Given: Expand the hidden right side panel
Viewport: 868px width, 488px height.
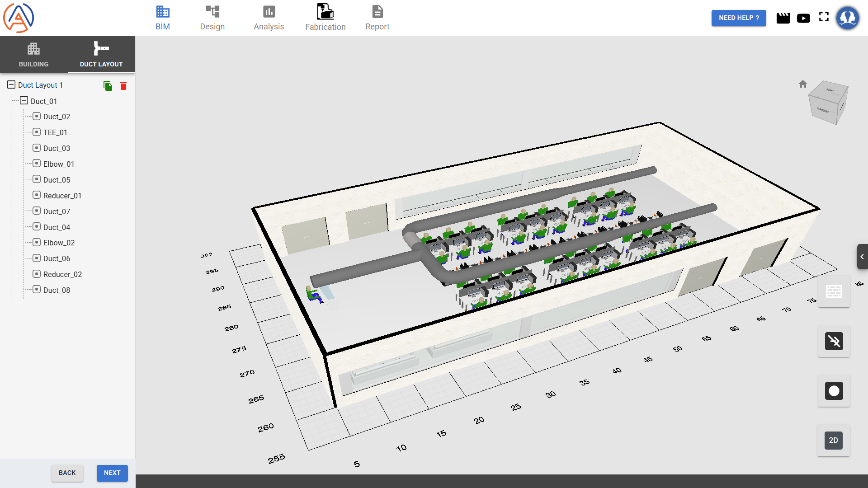Looking at the screenshot, I should (x=862, y=257).
